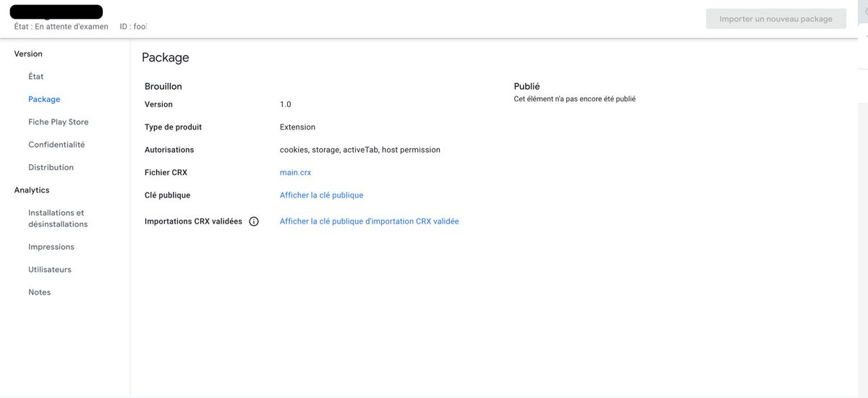The width and height of the screenshot is (868, 398).
Task: Click the Analytics sidebar heading
Action: point(32,190)
